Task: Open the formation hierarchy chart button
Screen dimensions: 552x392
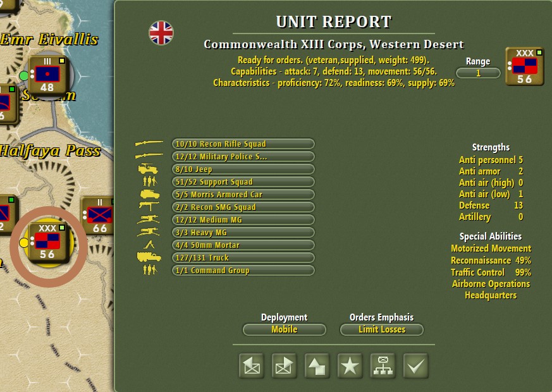Action: [383, 366]
